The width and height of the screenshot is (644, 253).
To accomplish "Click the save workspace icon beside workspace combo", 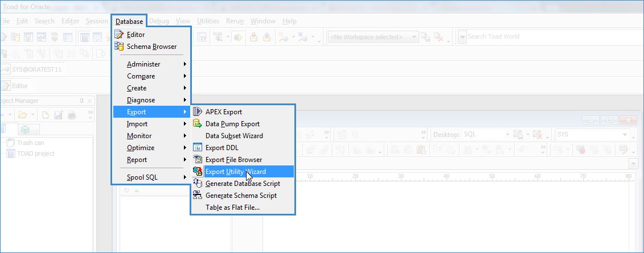I will (425, 38).
